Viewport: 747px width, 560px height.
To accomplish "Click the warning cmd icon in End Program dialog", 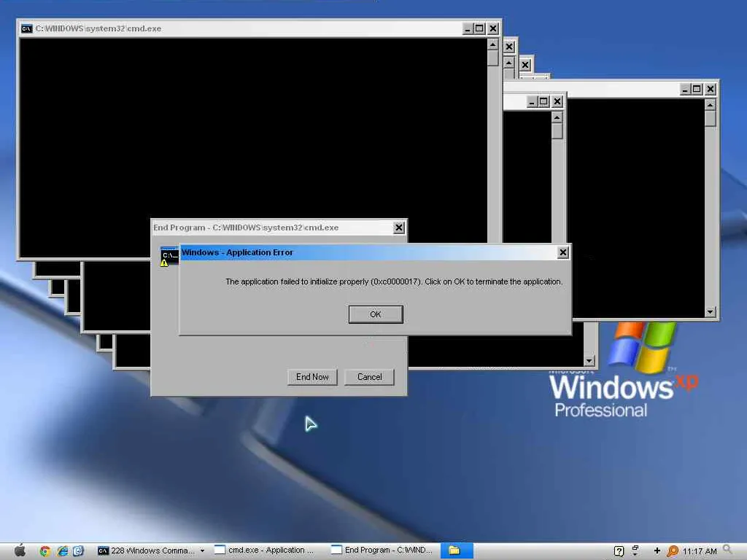I will (169, 257).
